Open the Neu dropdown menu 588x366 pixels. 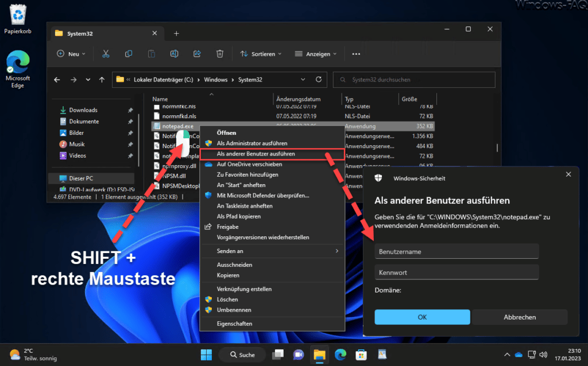[x=71, y=54]
